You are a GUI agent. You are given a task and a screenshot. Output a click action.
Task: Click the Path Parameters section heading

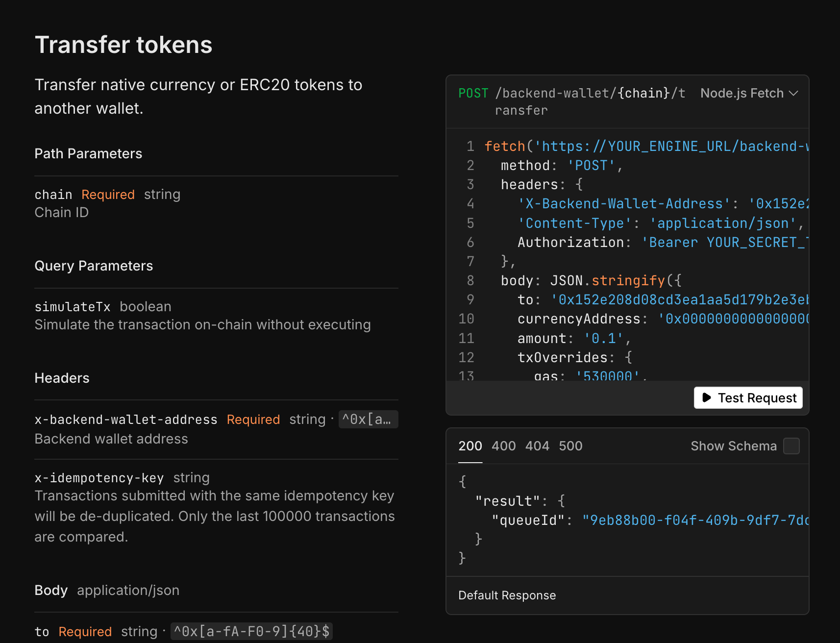[88, 154]
